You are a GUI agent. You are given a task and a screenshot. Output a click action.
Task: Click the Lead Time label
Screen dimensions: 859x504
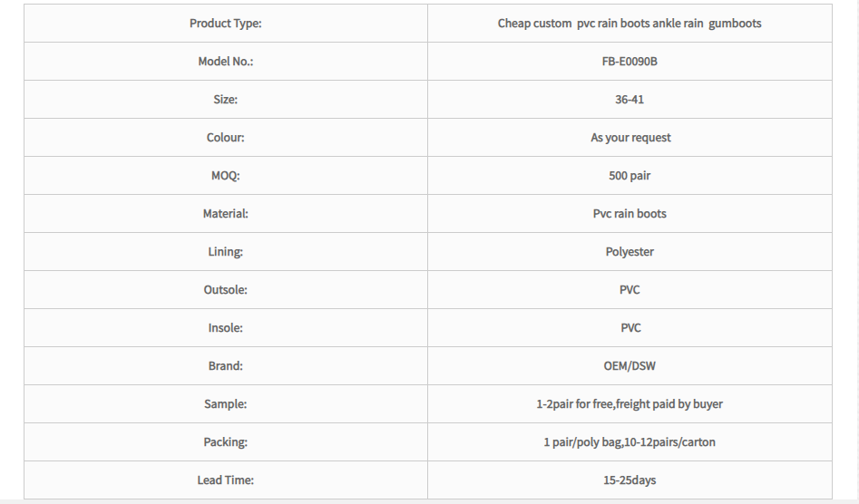[226, 480]
